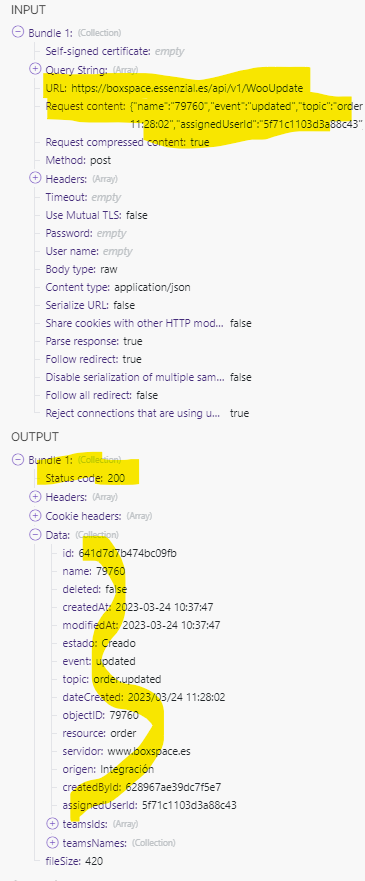The image size is (365, 881).
Task: Expand the input Headers array
Action: (x=35, y=179)
